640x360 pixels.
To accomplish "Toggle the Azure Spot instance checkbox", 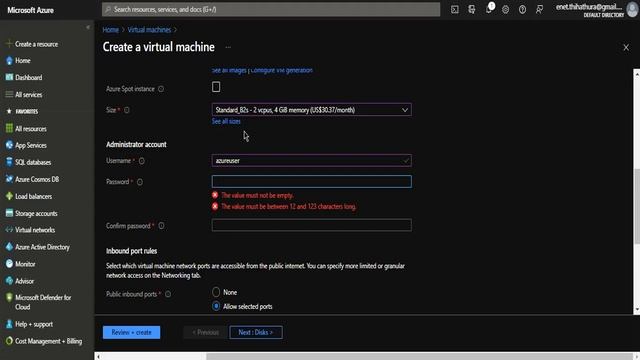I will pyautogui.click(x=216, y=87).
